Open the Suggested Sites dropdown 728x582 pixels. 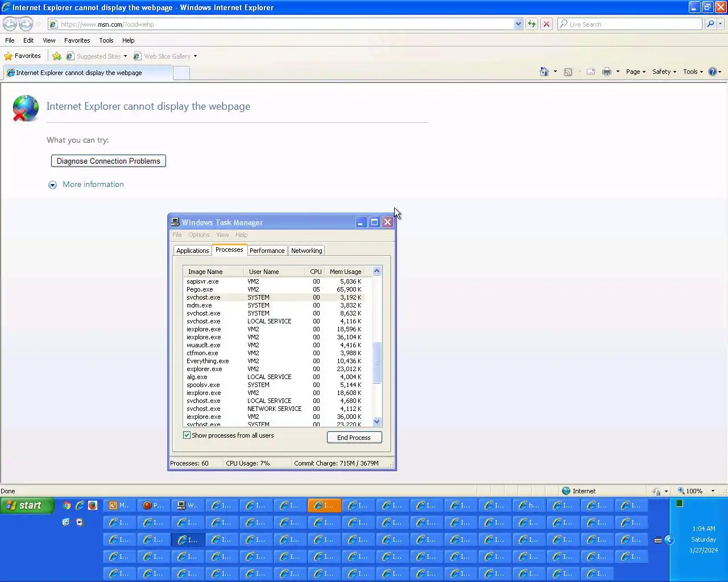coord(125,56)
